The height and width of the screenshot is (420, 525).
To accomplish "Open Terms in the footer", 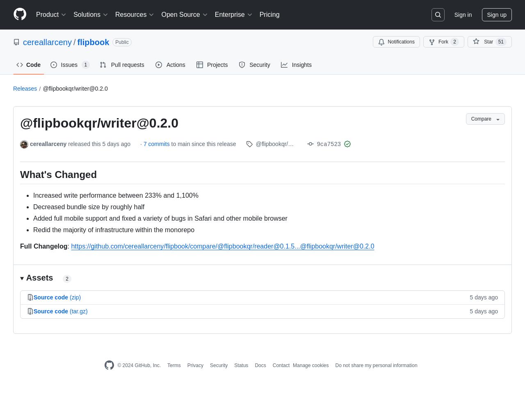I will click(x=174, y=365).
